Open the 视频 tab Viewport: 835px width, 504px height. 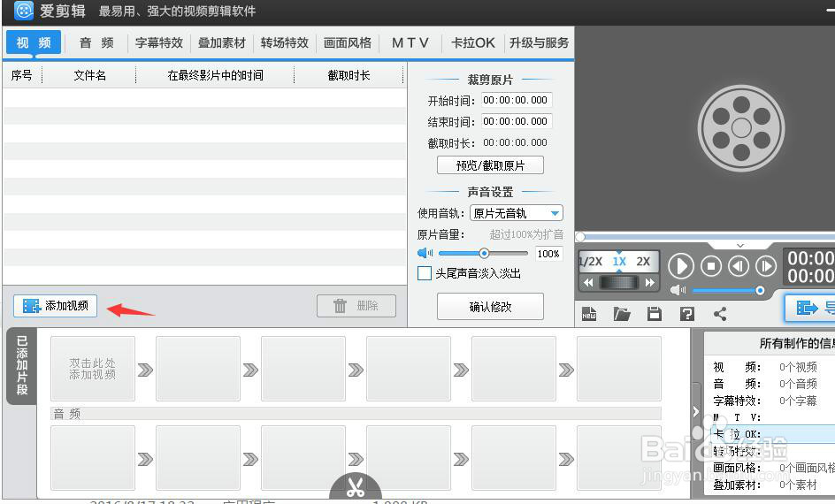click(x=34, y=42)
